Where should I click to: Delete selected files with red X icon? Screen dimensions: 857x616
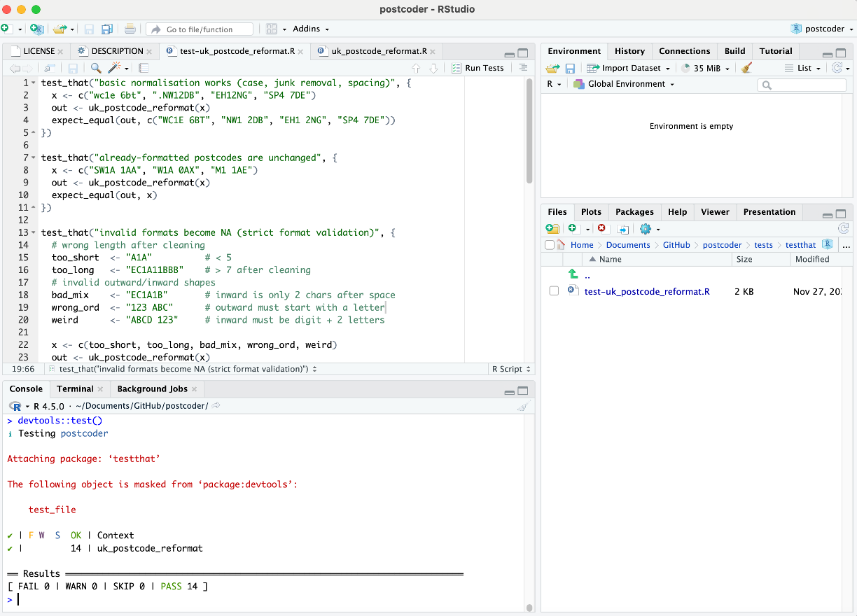601,228
